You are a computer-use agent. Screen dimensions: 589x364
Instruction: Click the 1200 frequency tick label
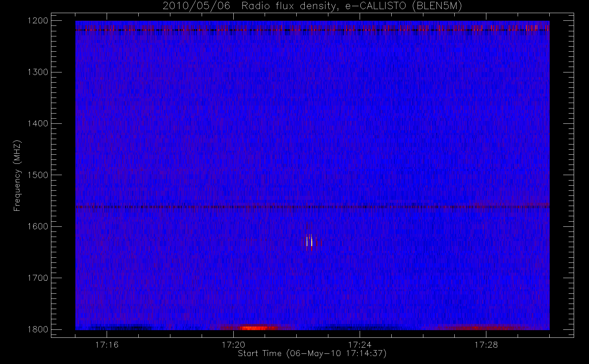click(38, 20)
